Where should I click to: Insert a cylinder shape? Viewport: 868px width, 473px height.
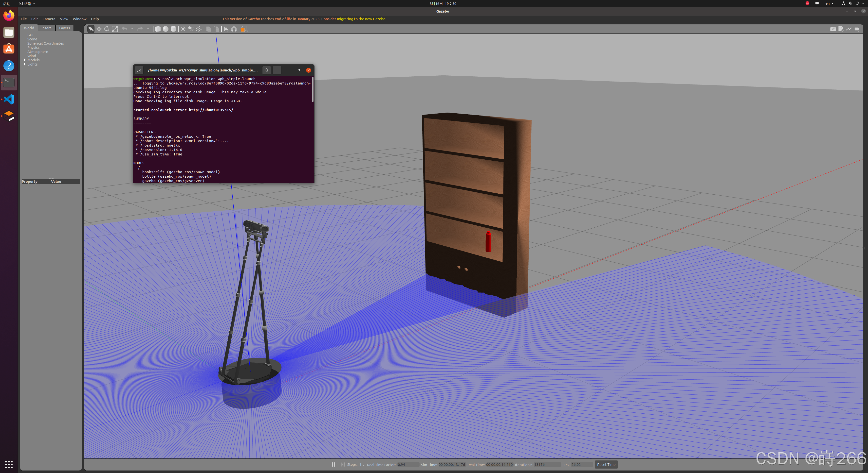pos(174,29)
